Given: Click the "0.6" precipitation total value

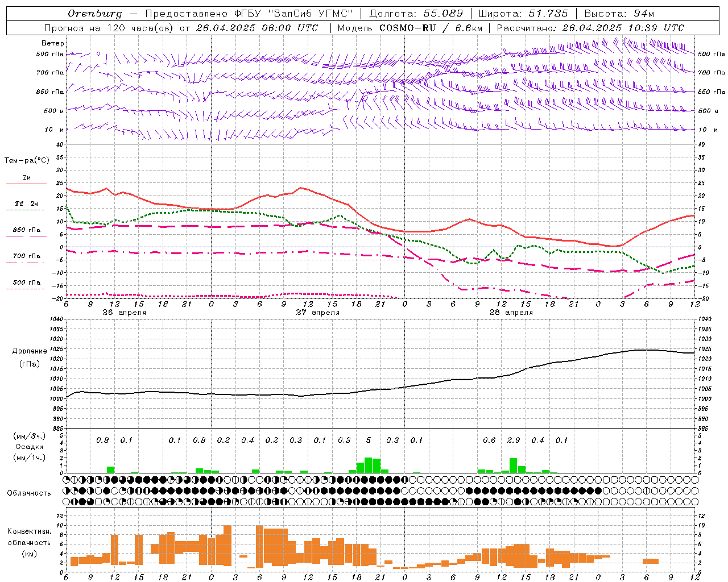Looking at the screenshot, I should pos(489,440).
